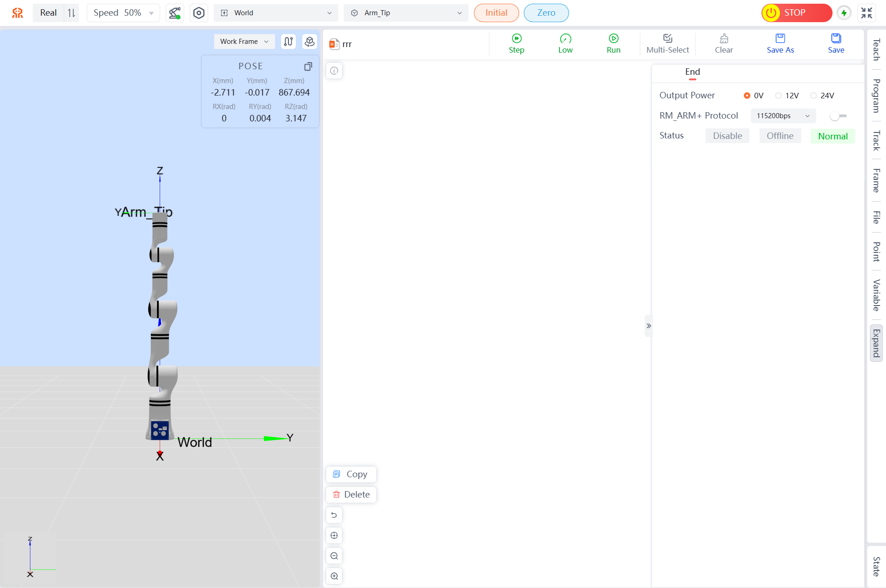Click the collapse fullscreen arrows icon
Screen dimensions: 886x588
[867, 13]
